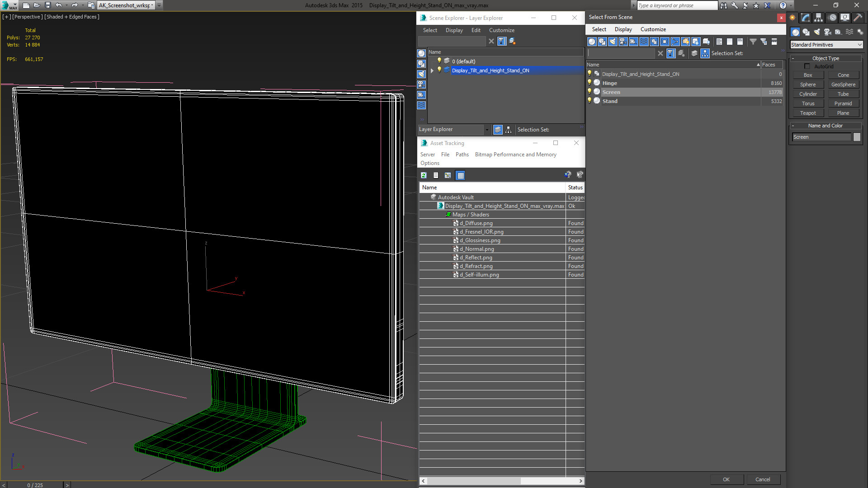Click Select None icon in Select From Scene
Screen dimensions: 868x488
(730, 42)
